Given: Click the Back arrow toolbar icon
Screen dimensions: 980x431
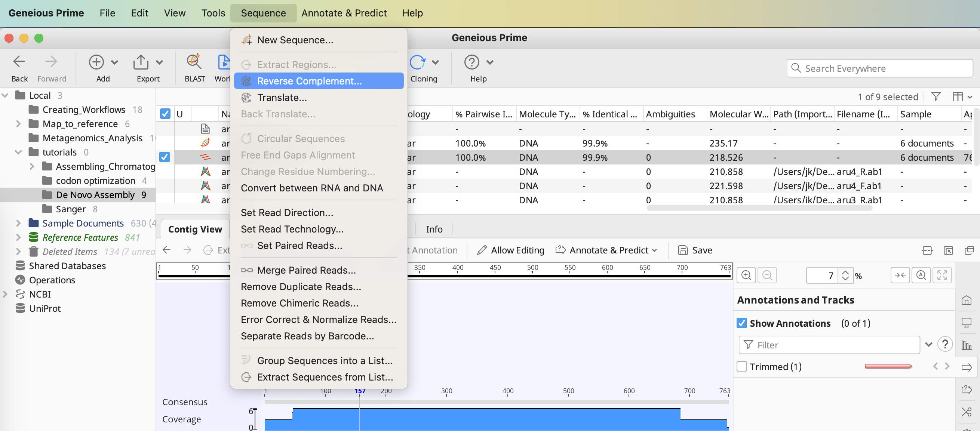Looking at the screenshot, I should [x=19, y=62].
